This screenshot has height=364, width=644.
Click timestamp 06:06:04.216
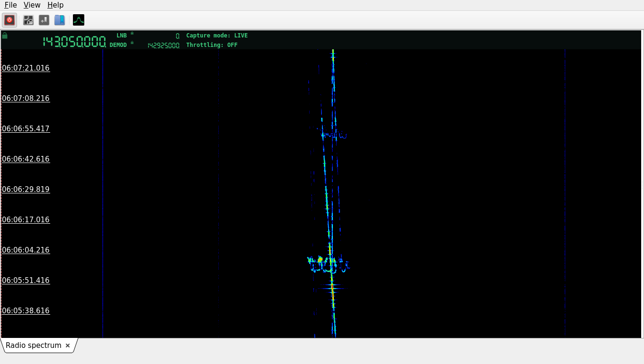[x=26, y=250]
